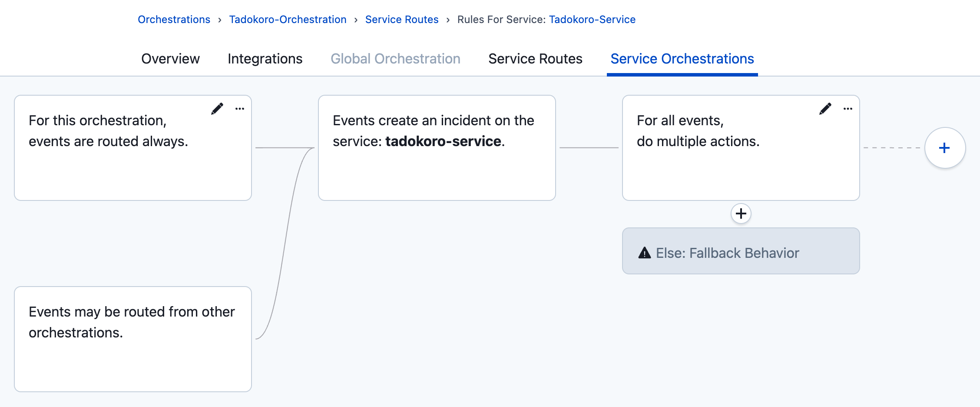Select the Service Orchestrations active tab
This screenshot has width=980, height=407.
click(x=682, y=59)
